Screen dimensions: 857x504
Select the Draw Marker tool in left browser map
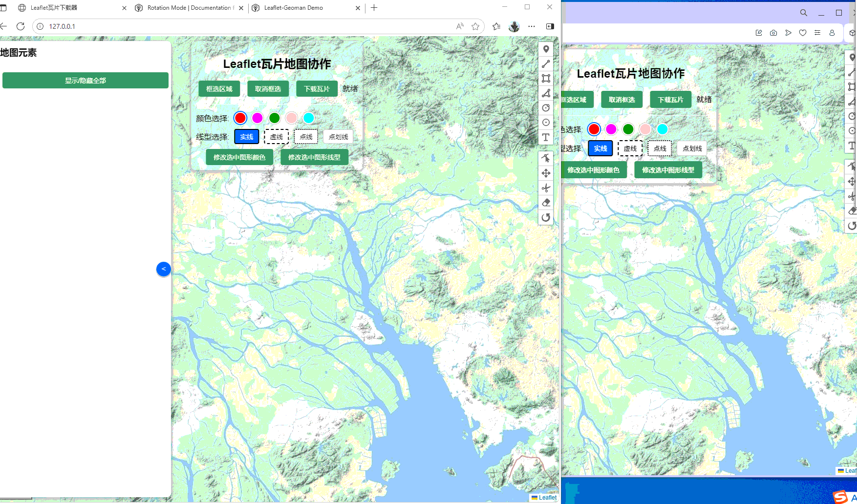tap(546, 49)
